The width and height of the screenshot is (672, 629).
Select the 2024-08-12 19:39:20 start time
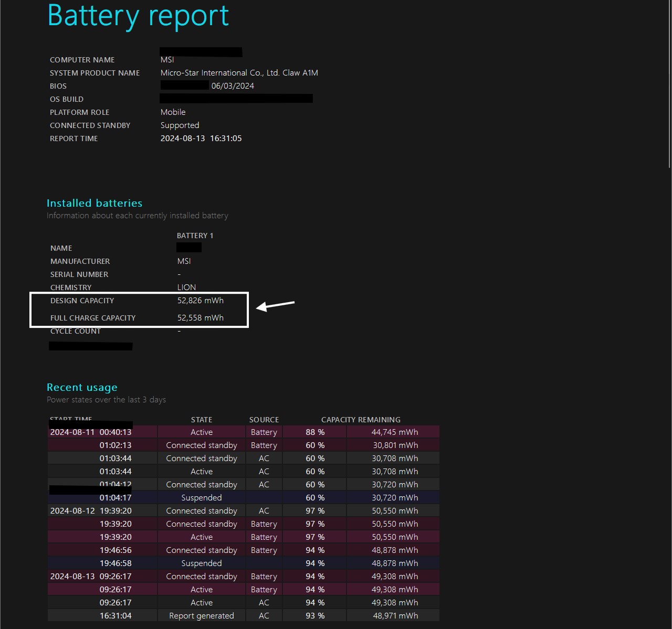click(91, 511)
